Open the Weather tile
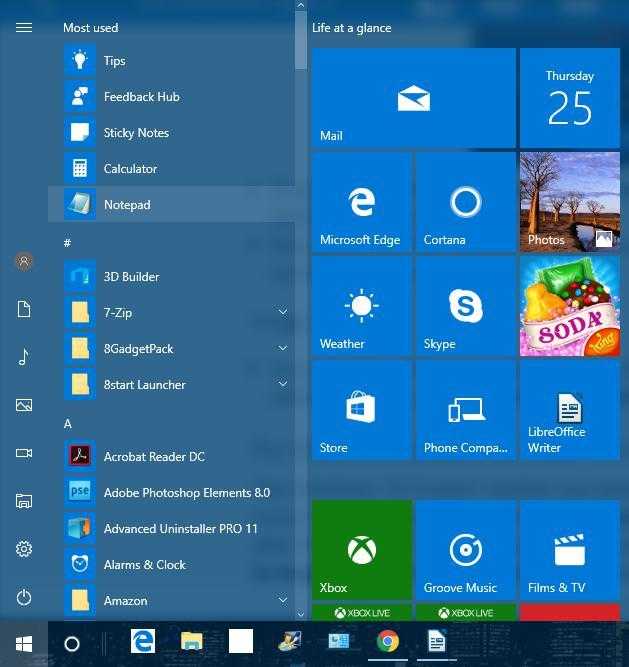 361,306
